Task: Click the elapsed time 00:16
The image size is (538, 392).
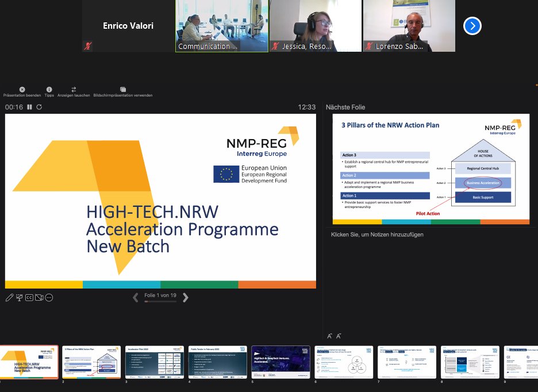Action: click(x=14, y=107)
